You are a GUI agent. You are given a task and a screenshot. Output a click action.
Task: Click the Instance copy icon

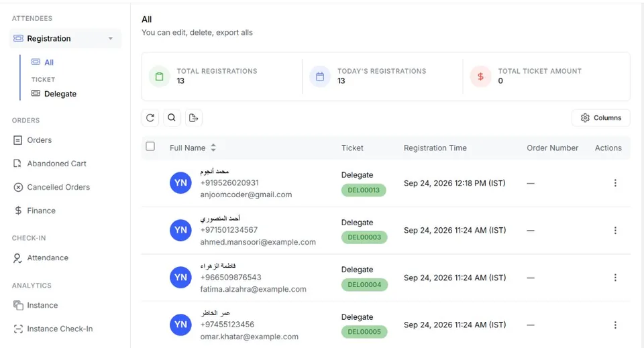coord(18,305)
